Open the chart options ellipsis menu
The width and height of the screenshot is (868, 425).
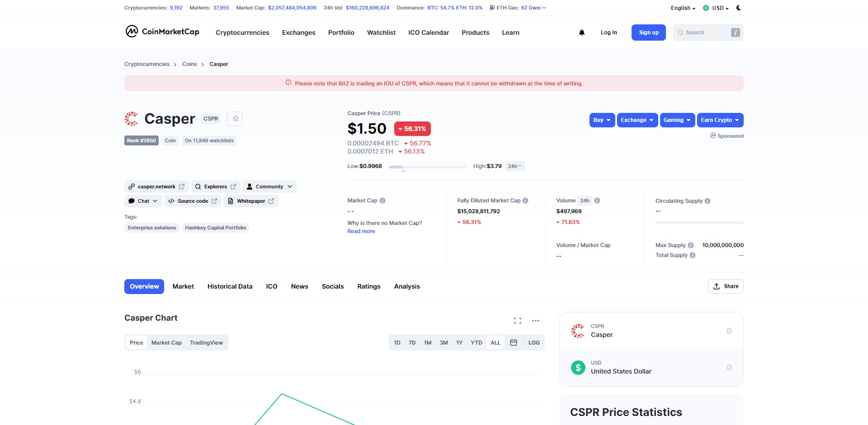click(535, 320)
